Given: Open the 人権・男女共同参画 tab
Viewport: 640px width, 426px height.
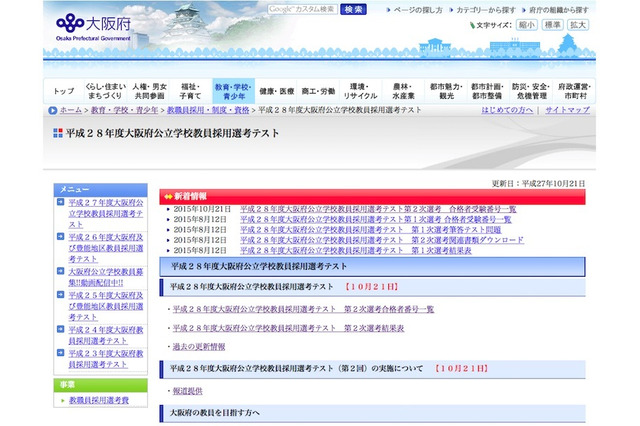Looking at the screenshot, I should (x=149, y=91).
